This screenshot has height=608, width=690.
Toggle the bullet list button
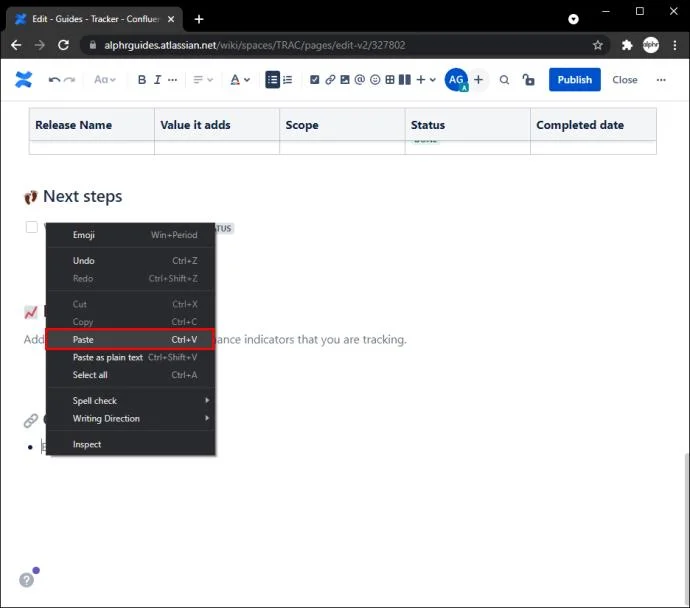[x=272, y=80]
